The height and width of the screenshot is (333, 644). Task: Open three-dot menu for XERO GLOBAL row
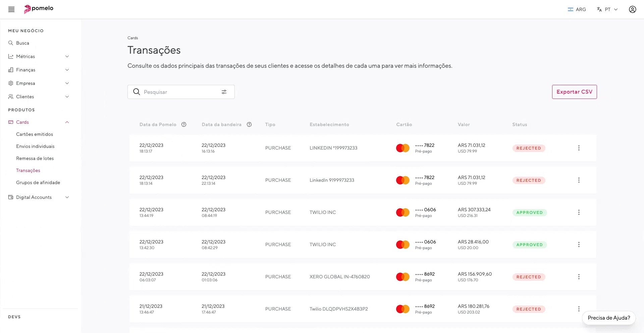pos(579,277)
